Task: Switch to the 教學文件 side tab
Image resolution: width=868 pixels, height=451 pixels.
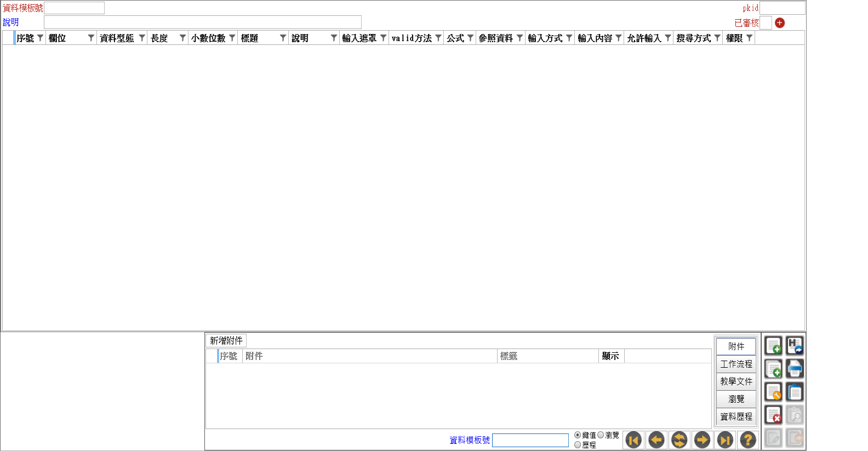Action: (736, 381)
